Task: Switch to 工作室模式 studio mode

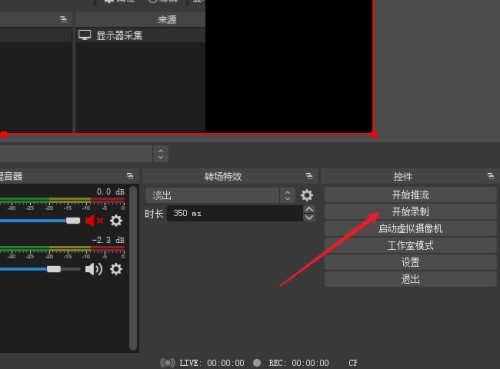Action: (410, 246)
